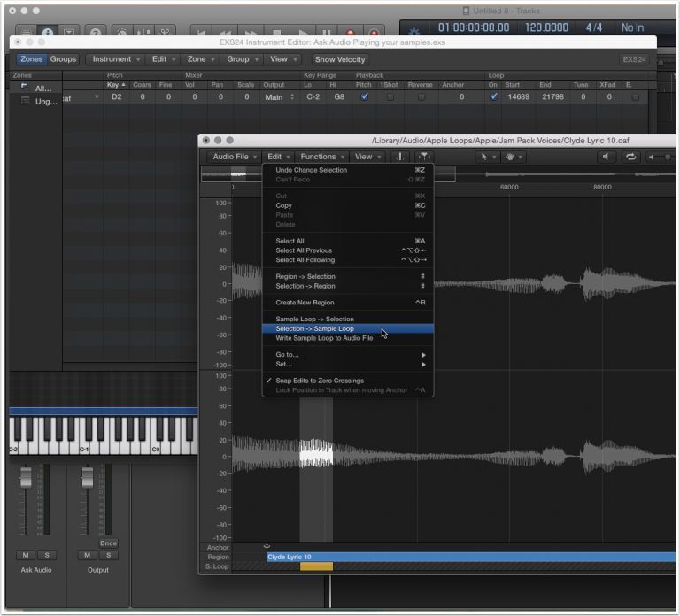Click the Pause transport button

326,32
